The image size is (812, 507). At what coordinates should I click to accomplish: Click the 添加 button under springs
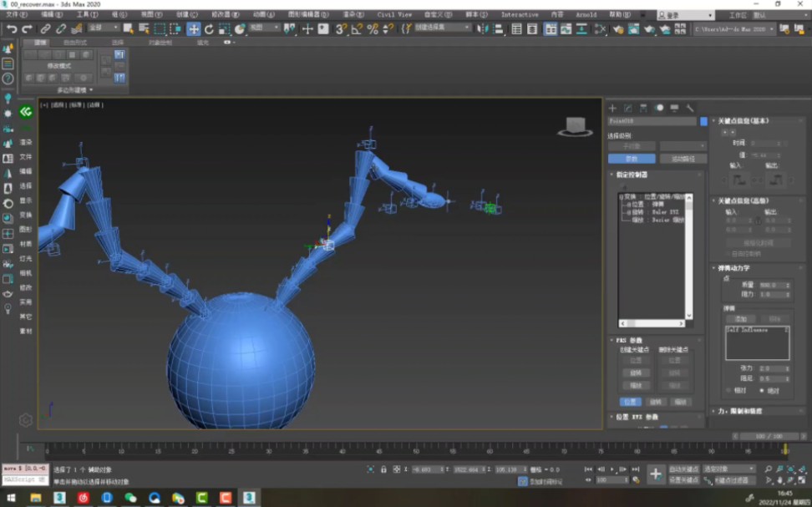pyautogui.click(x=740, y=319)
